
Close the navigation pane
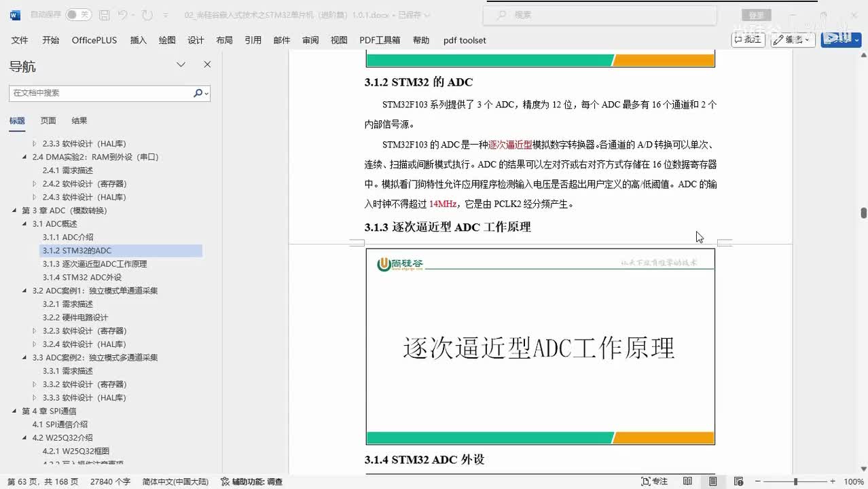pos(207,65)
